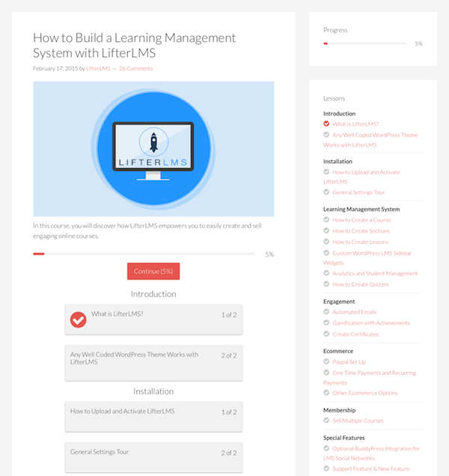Click the check icon beside How to Create Lessons
The height and width of the screenshot is (476, 449).
tap(326, 241)
